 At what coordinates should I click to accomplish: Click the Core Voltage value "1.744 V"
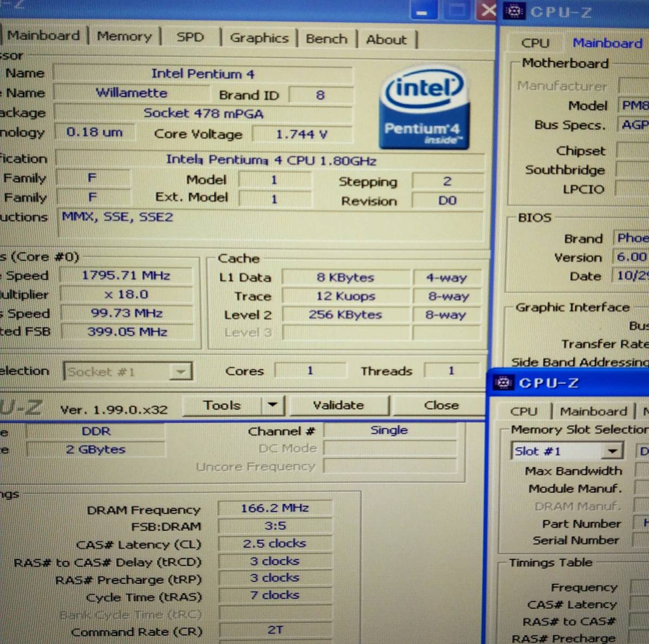[302, 134]
